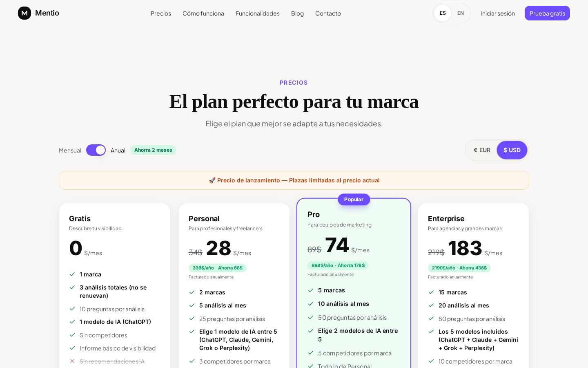Image resolution: width=588 pixels, height=368 pixels.
Task: Go to Cómo funciona section
Action: click(x=203, y=13)
